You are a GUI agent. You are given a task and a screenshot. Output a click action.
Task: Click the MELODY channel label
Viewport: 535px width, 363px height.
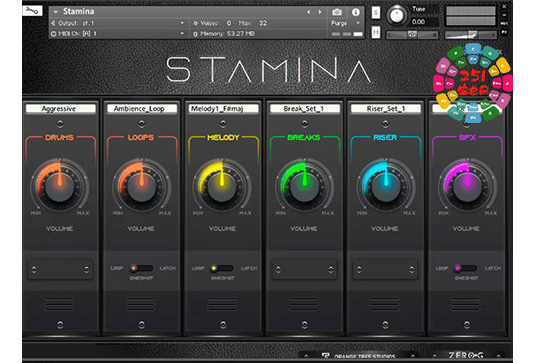tap(223, 137)
